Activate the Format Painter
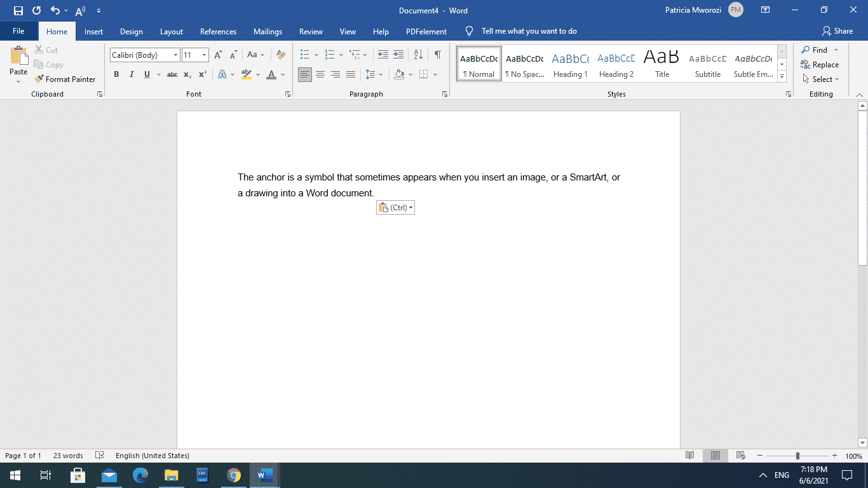This screenshot has height=488, width=868. (x=65, y=79)
